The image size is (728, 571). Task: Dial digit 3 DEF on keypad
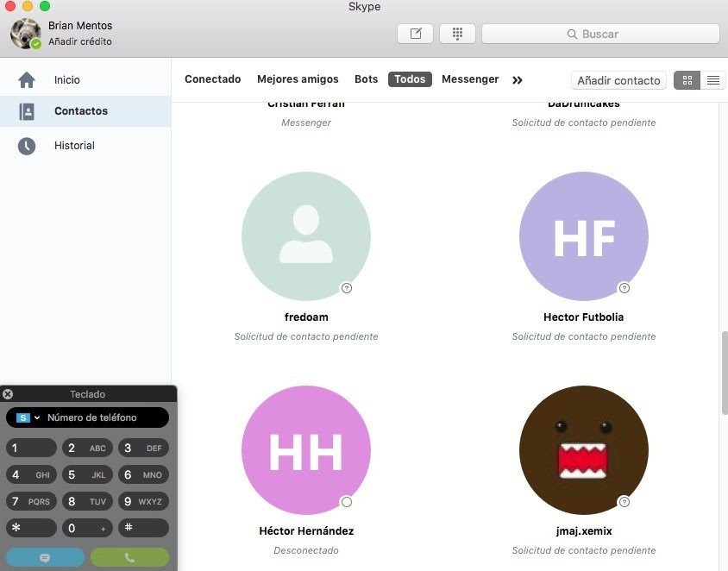143,448
